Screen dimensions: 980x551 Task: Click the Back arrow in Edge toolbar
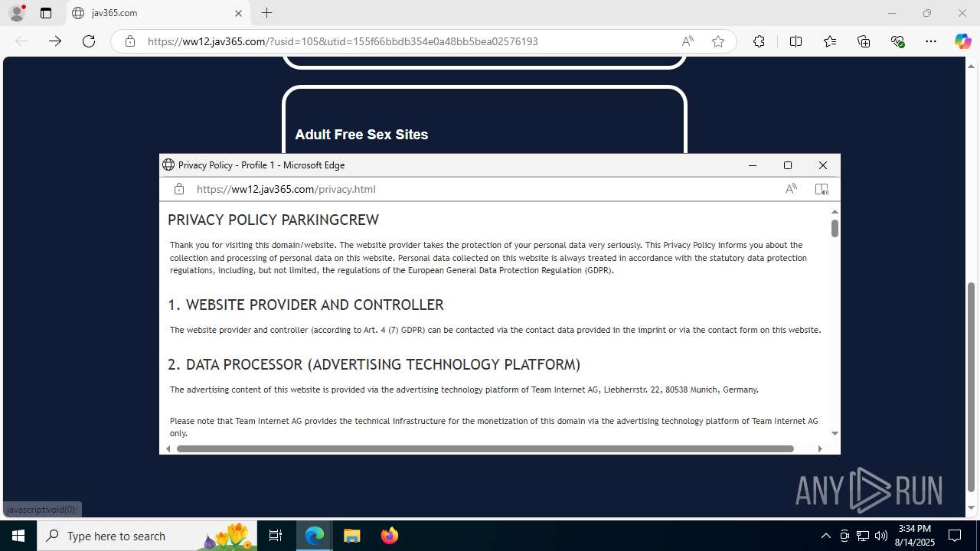pos(21,41)
